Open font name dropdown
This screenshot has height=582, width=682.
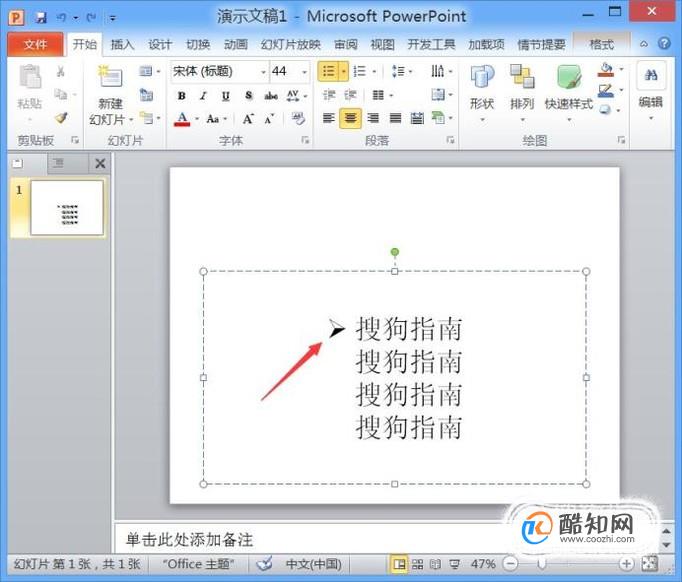[263, 72]
